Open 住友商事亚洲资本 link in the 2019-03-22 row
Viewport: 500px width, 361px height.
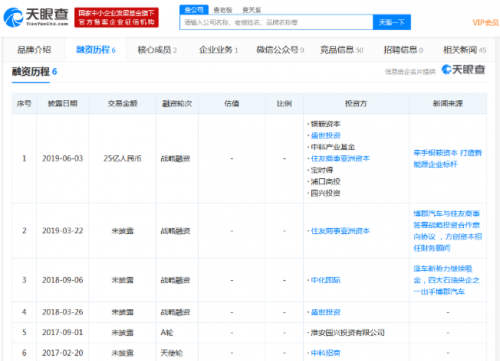[340, 231]
